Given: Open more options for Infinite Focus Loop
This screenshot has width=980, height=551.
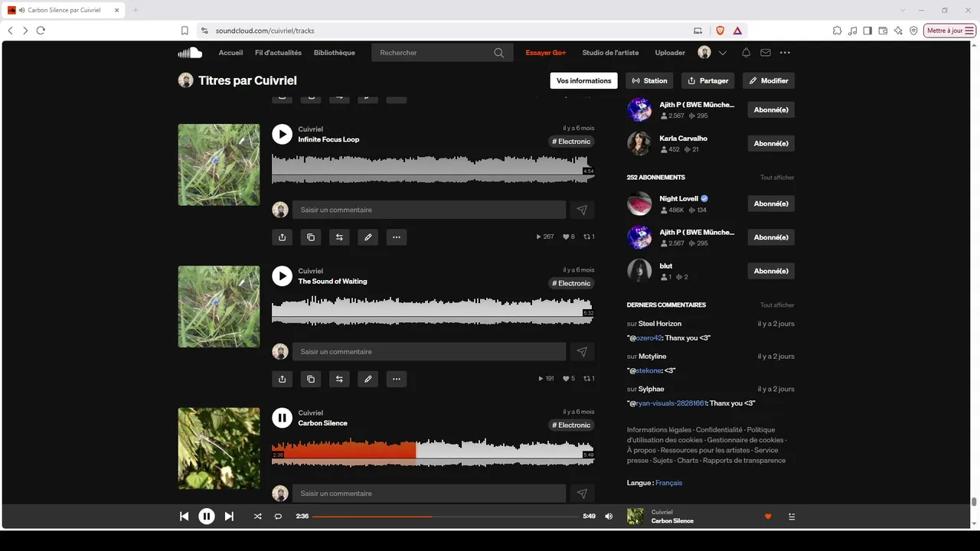Looking at the screenshot, I should pos(396,237).
